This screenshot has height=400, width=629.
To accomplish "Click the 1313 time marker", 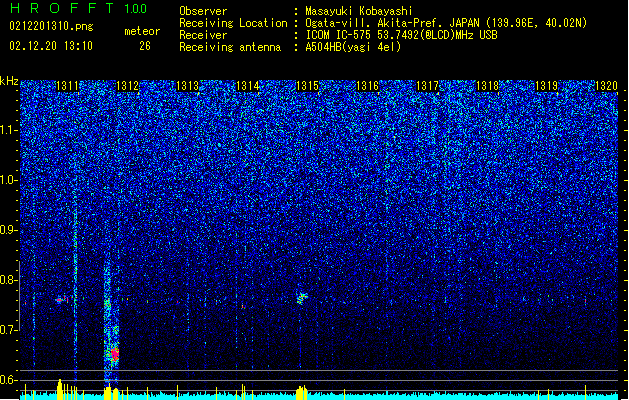I will 187,86.
